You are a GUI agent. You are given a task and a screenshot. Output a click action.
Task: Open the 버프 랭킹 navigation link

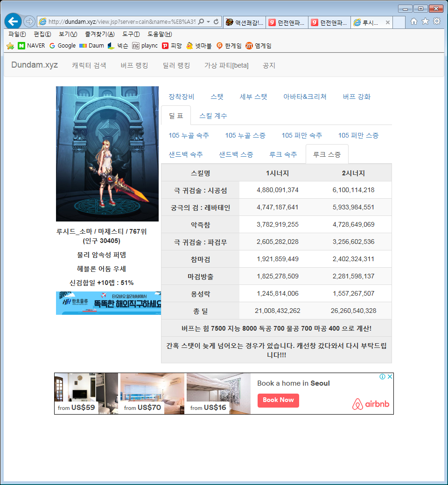134,66
